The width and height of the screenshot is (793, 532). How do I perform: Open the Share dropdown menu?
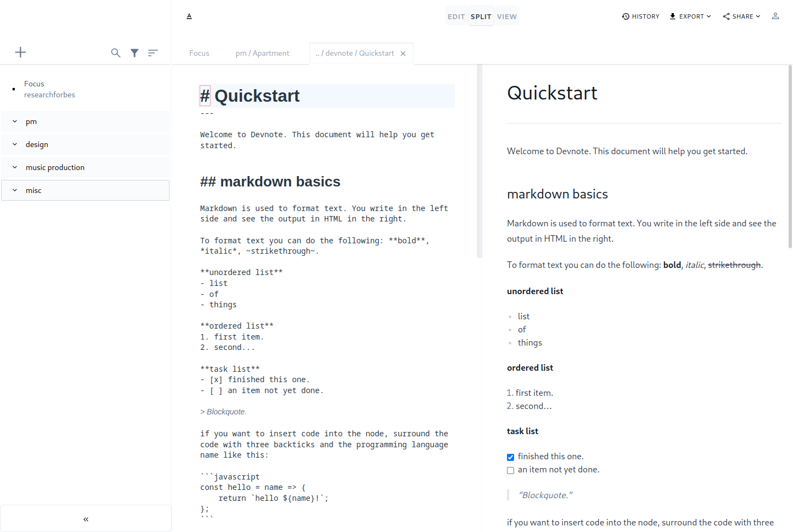point(742,16)
